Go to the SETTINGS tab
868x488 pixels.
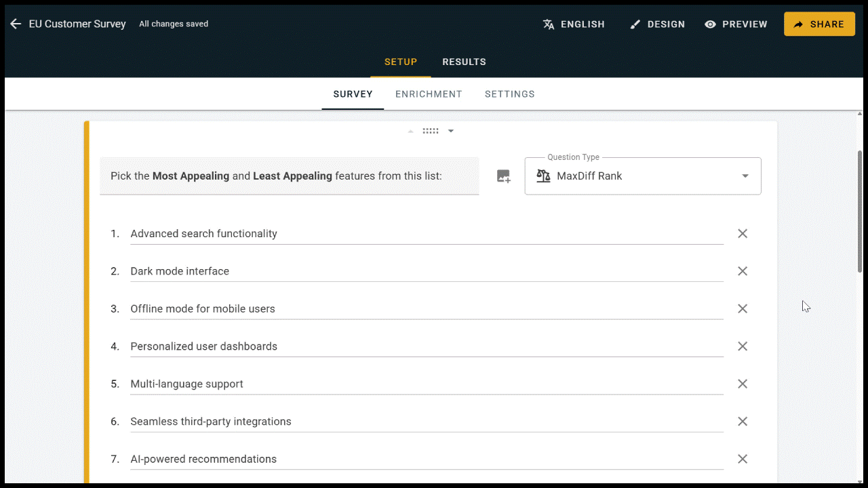click(509, 94)
